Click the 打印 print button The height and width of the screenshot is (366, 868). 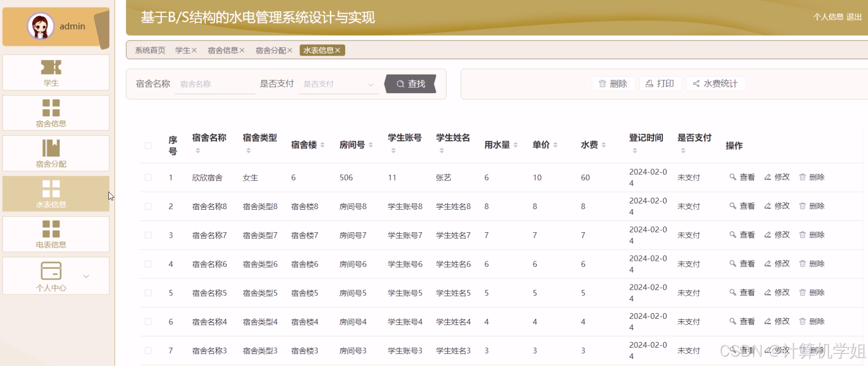[x=660, y=84]
